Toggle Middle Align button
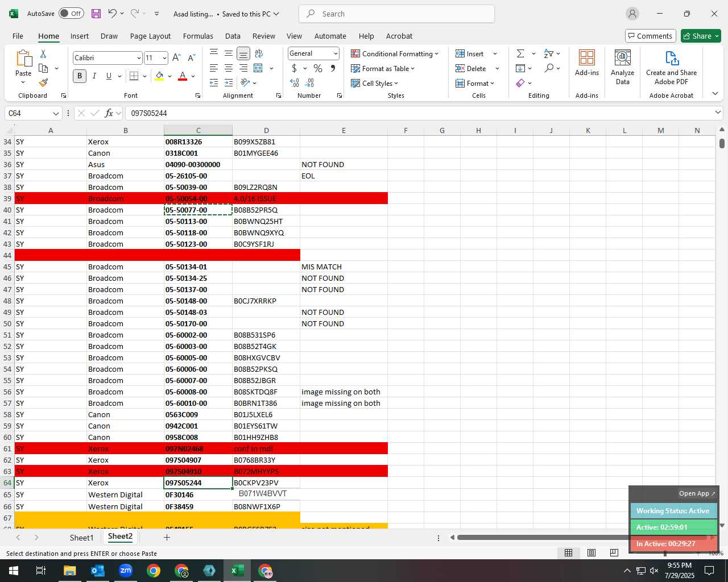Image resolution: width=728 pixels, height=582 pixels. 229,53
